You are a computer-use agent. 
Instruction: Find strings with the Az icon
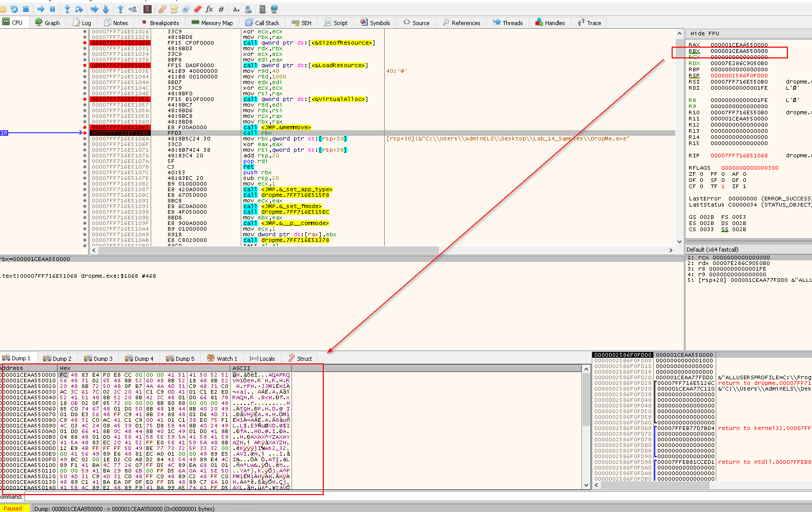(236, 9)
